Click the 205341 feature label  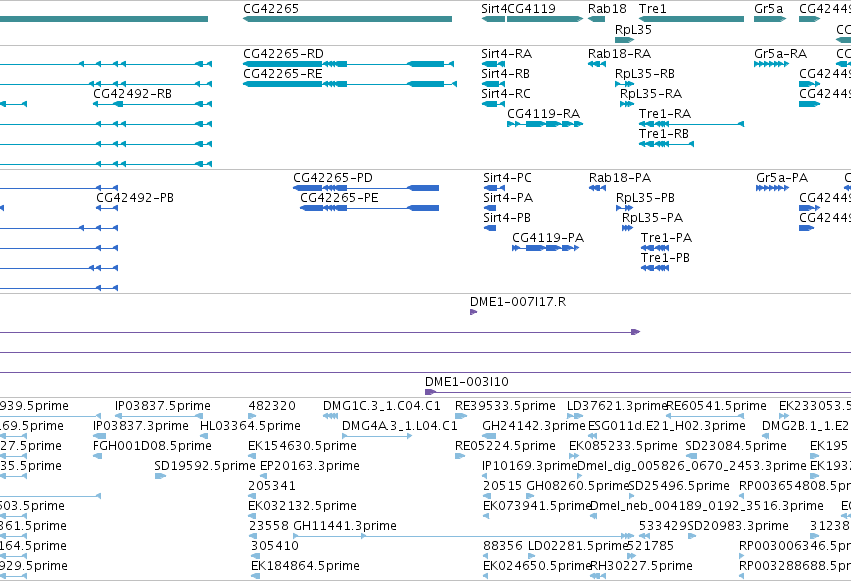click(x=271, y=486)
